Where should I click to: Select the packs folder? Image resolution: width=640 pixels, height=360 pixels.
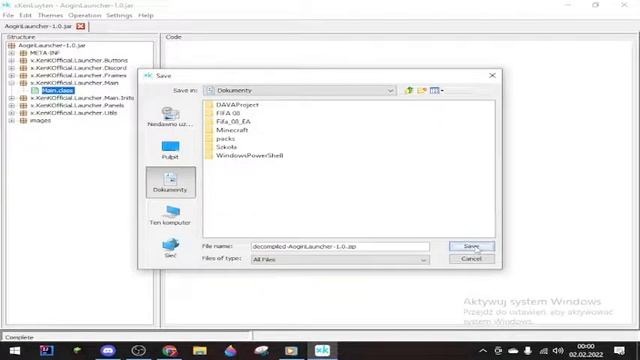pyautogui.click(x=220, y=139)
